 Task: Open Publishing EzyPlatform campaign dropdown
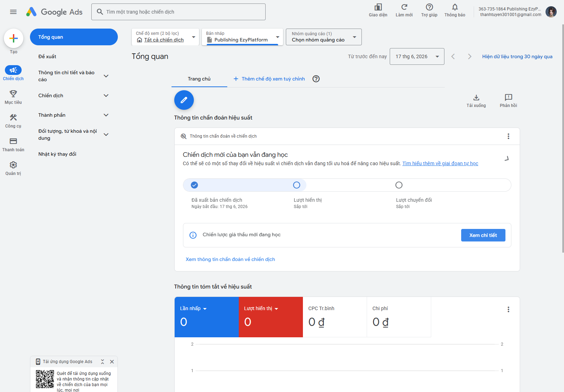[x=243, y=37]
